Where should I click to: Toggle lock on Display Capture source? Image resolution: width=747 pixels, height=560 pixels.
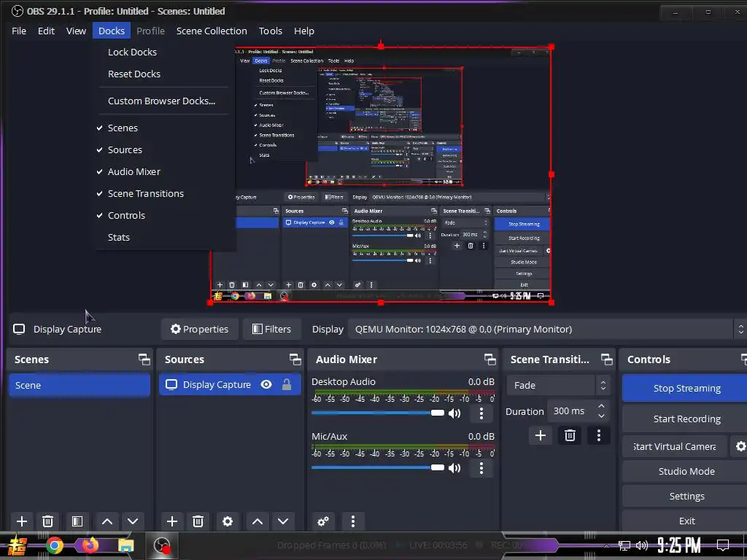click(286, 384)
